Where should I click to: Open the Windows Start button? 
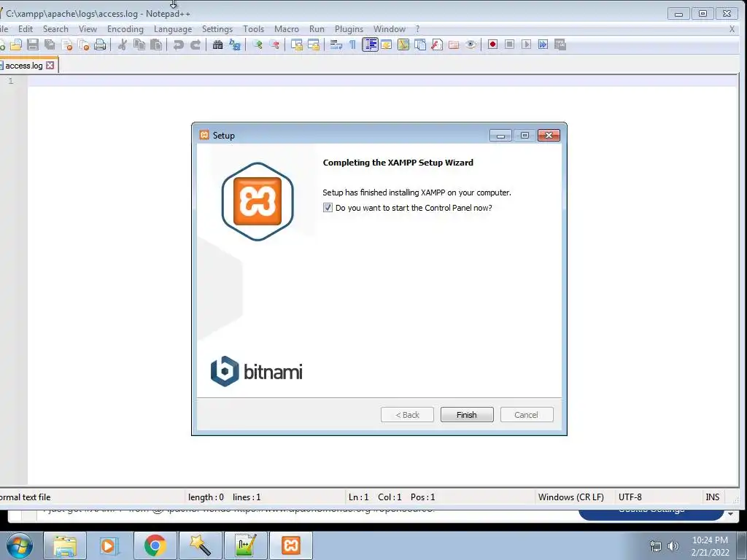pyautogui.click(x=20, y=545)
